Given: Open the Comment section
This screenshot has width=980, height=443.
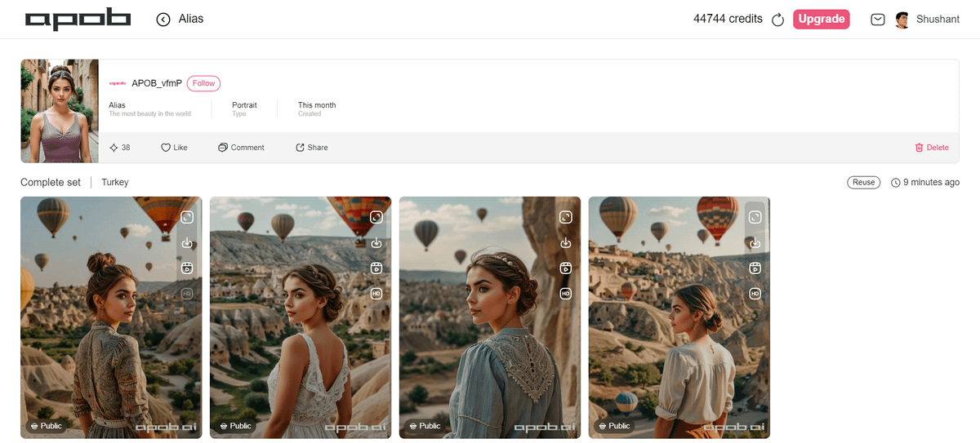Looking at the screenshot, I should 241,148.
